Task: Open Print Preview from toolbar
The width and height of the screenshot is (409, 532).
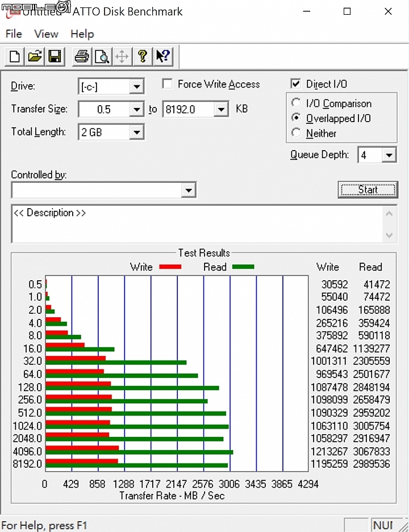Action: [102, 56]
